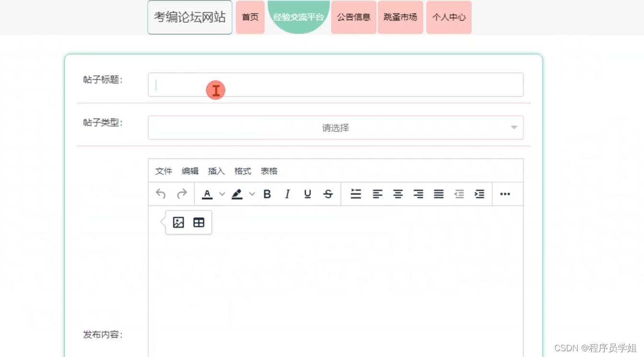
Task: Increase the indent
Action: (480, 194)
